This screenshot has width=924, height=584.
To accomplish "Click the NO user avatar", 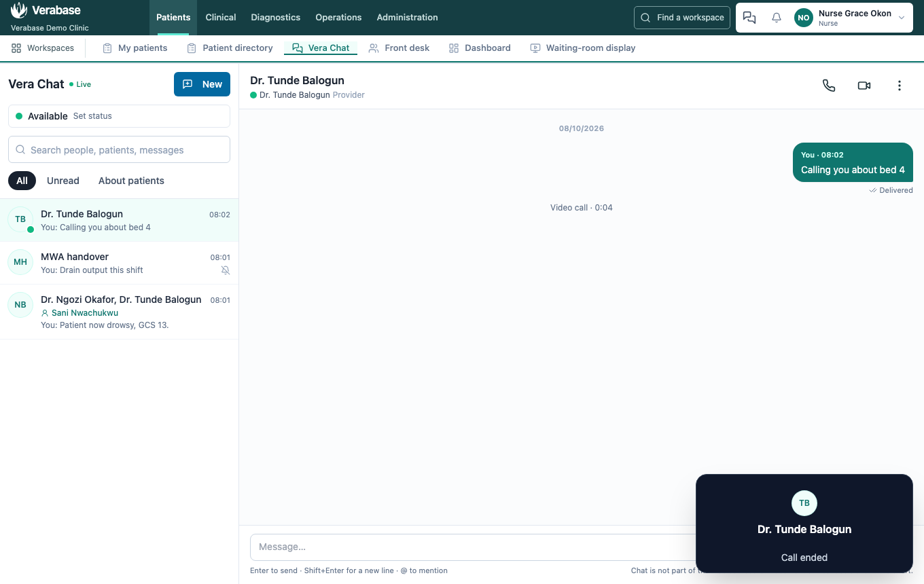I will click(804, 18).
